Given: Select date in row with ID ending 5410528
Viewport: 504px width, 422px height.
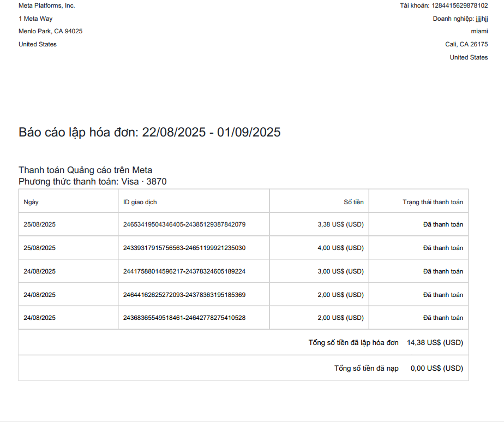Looking at the screenshot, I should 39,318.
